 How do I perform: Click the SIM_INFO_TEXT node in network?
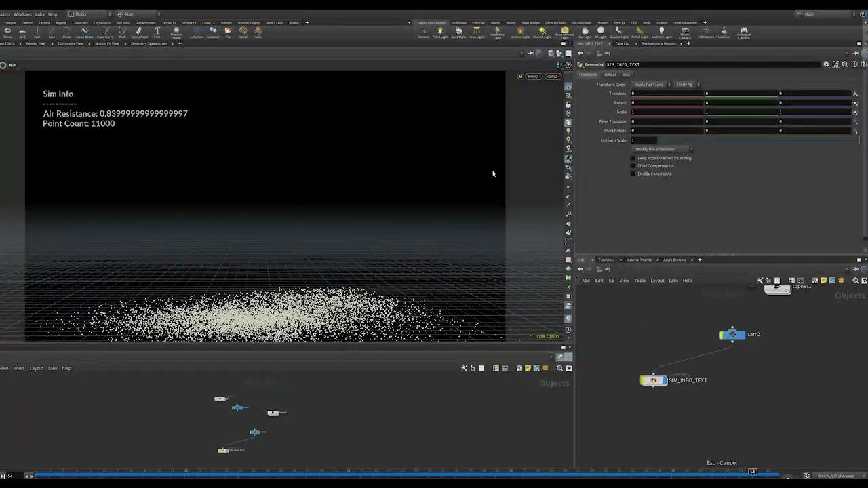pyautogui.click(x=654, y=380)
